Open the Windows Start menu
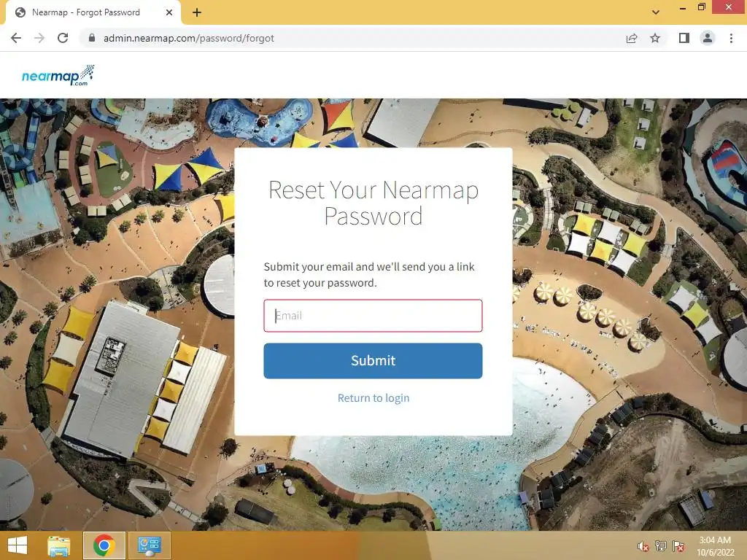747x560 pixels. pos(18,545)
